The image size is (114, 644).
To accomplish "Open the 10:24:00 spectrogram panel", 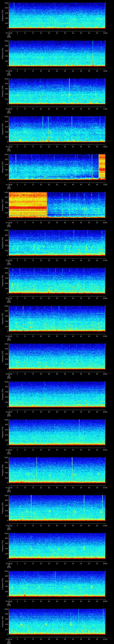I will click(57, 394).
